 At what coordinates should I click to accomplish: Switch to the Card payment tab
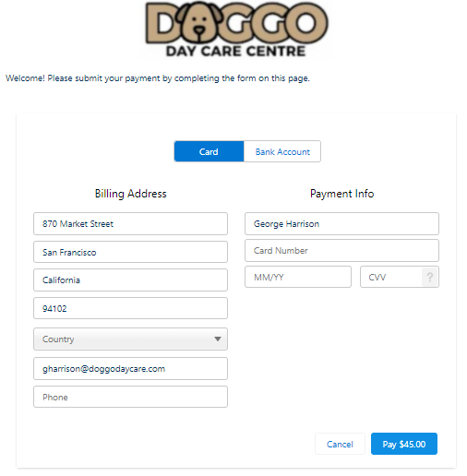[x=209, y=151]
